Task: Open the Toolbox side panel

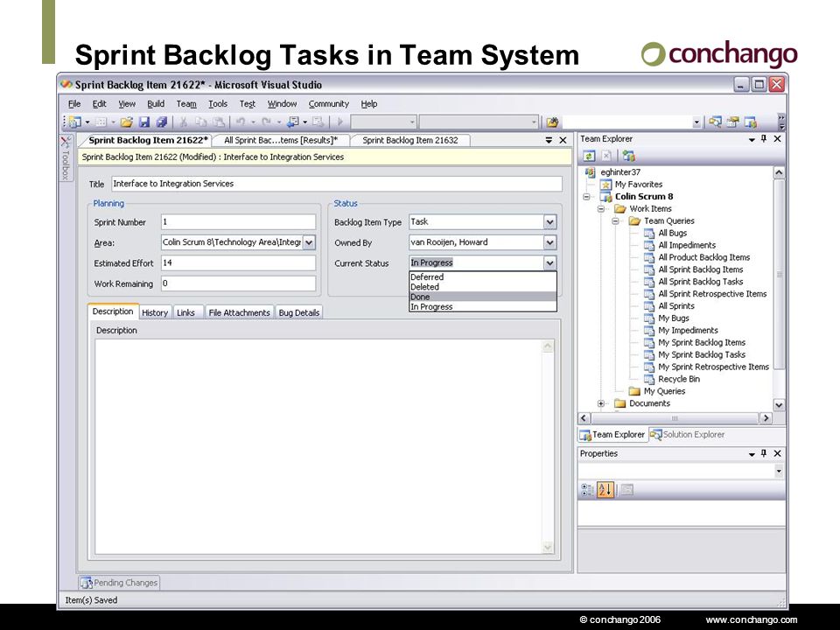Action: 66,158
